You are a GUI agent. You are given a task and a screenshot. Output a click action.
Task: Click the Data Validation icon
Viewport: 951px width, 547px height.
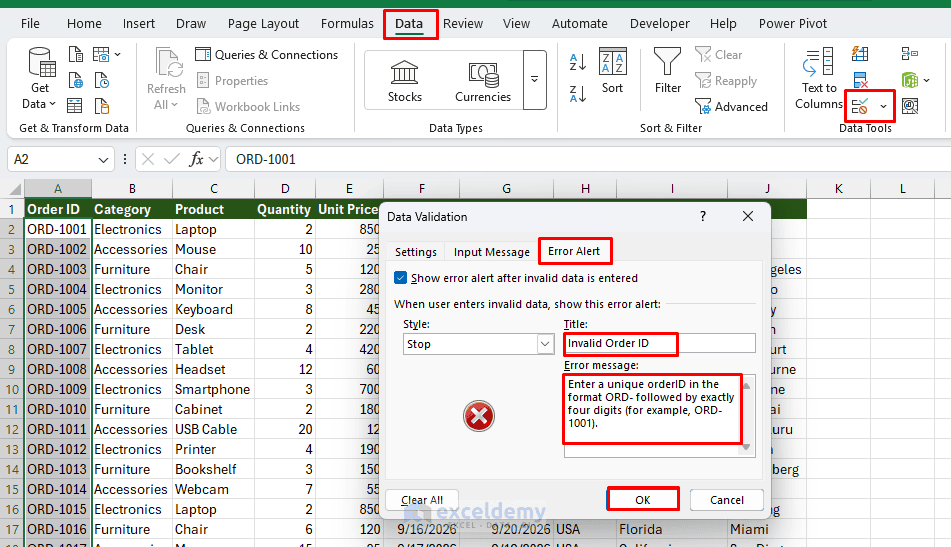click(860, 107)
